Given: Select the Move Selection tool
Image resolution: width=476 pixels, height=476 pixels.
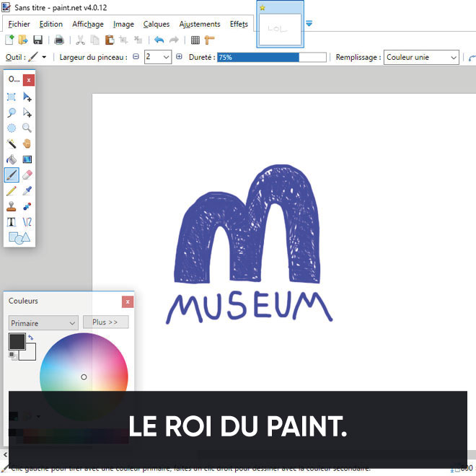Looking at the screenshot, I should tap(27, 113).
